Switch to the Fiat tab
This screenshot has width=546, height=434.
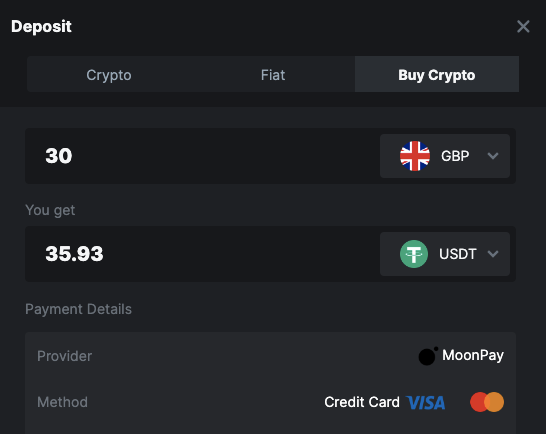pos(273,74)
